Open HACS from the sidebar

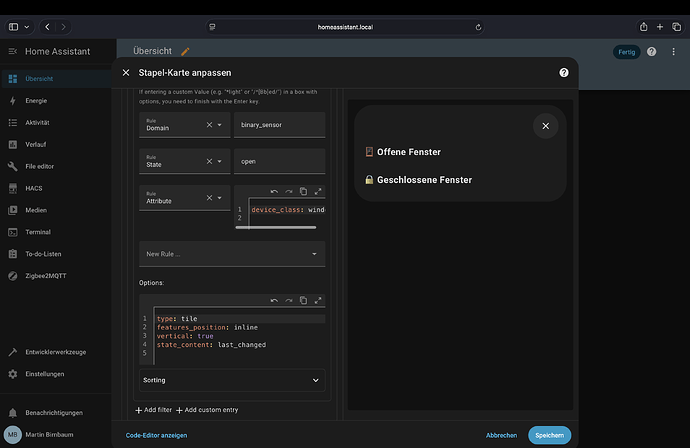click(x=36, y=188)
